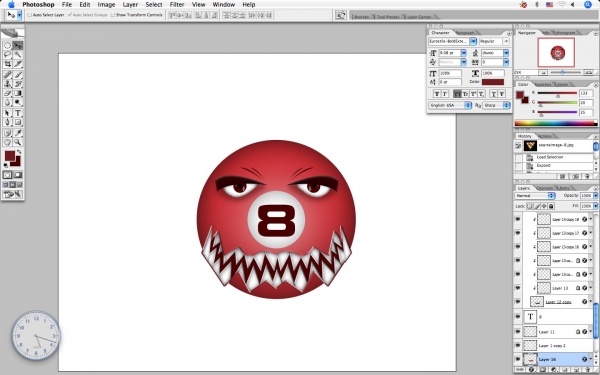Toggle Faux Bold in the Character panel
Screen dimensions: 600x375
pyautogui.click(x=437, y=94)
